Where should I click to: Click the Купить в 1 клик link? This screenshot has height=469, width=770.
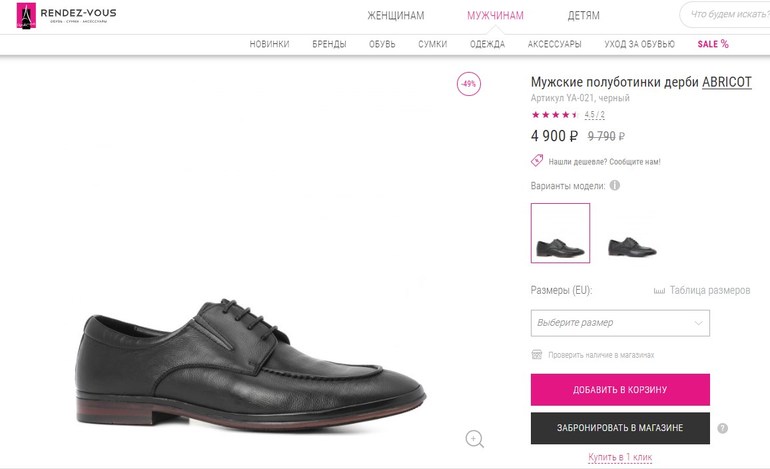point(620,457)
